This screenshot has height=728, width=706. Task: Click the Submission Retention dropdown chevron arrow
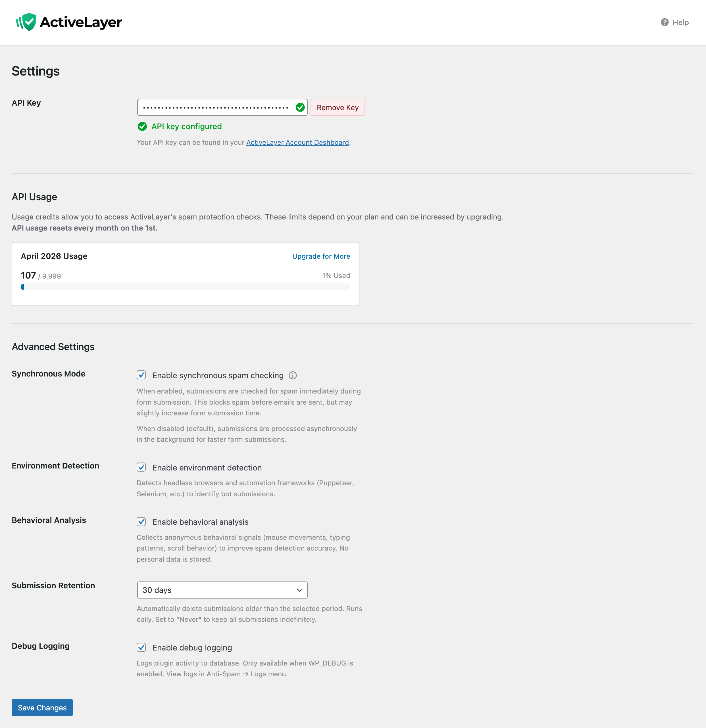point(299,590)
